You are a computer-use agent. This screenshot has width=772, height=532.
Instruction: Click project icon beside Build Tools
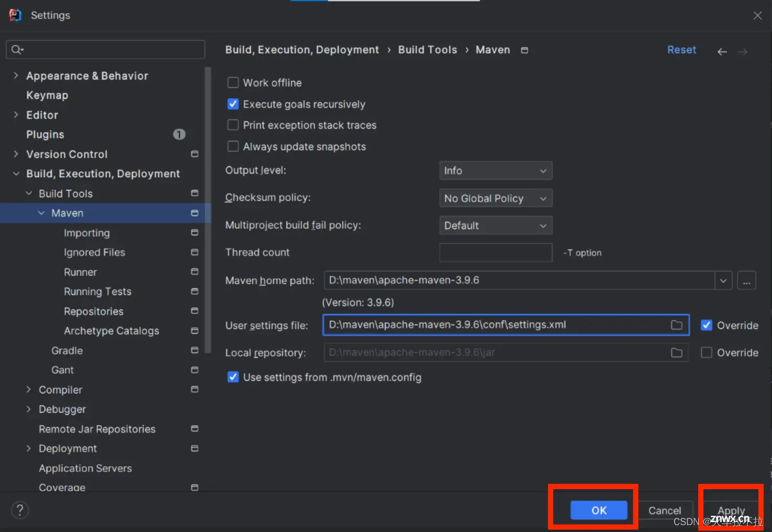pos(195,193)
